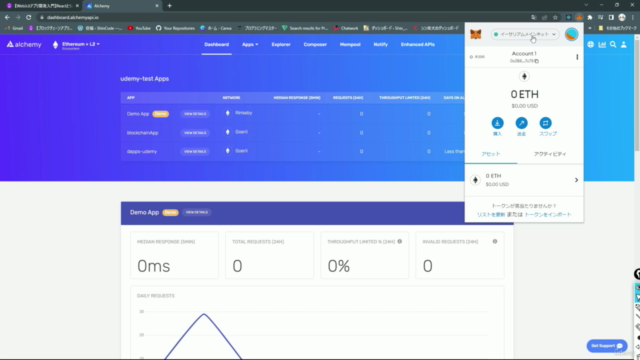Open the browser side panel icon
Viewport: 640px width, 360px height.
611,18
